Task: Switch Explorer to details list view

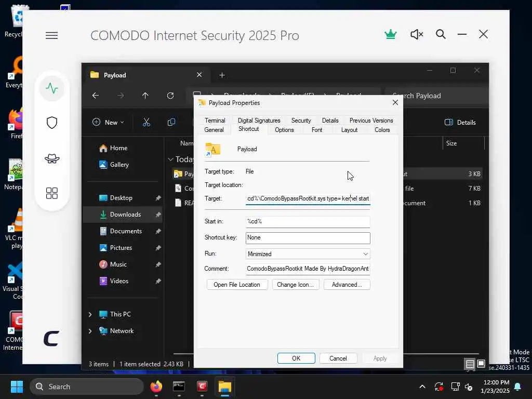Action: [x=470, y=364]
